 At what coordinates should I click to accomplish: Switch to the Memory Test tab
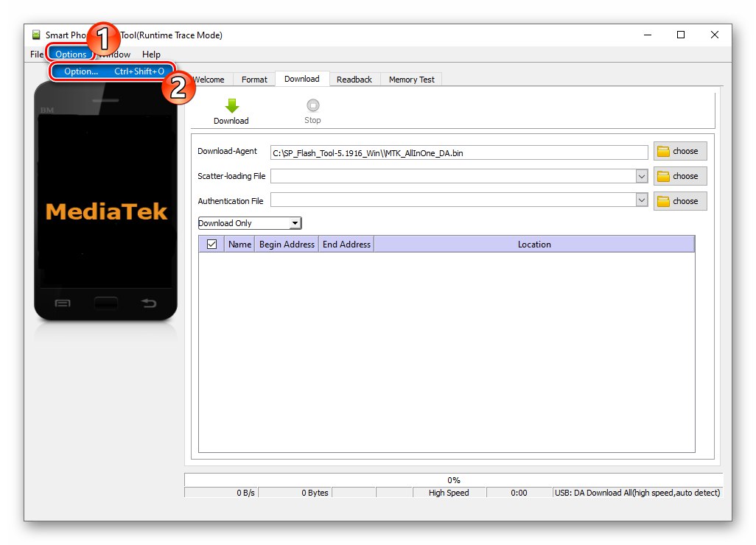[x=411, y=80]
